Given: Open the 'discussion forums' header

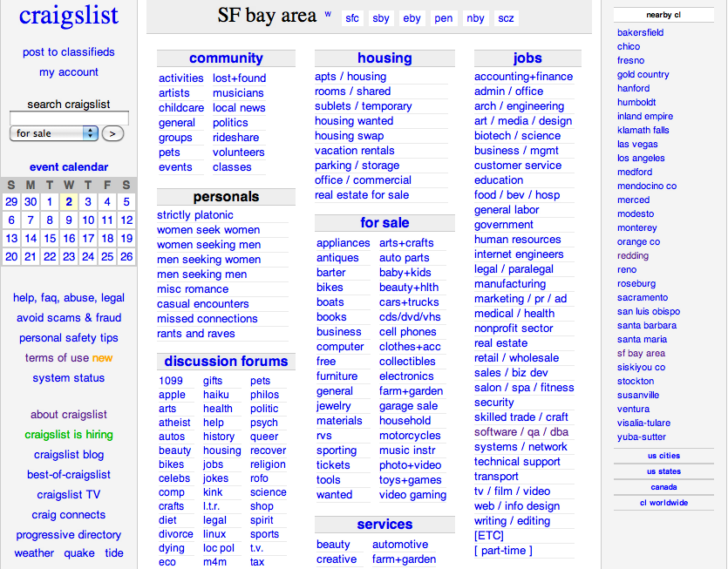Looking at the screenshot, I should [226, 361].
